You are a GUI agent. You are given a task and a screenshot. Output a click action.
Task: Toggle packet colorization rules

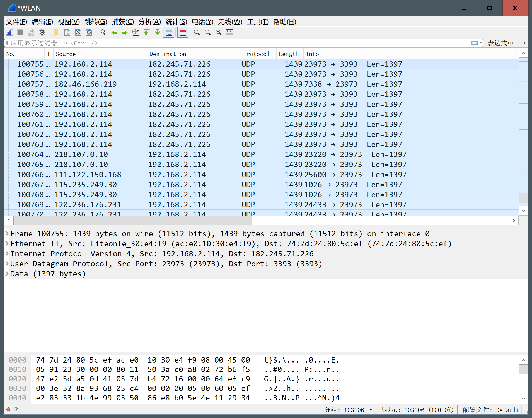tap(183, 33)
